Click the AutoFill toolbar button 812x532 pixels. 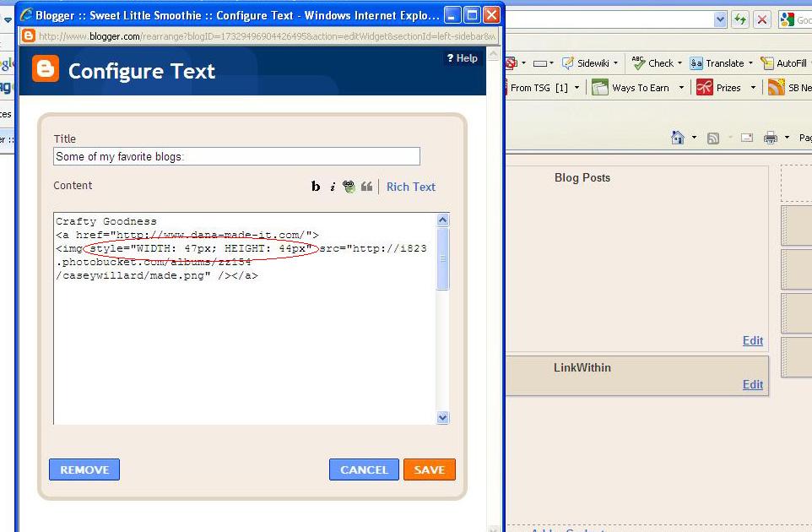[x=783, y=63]
